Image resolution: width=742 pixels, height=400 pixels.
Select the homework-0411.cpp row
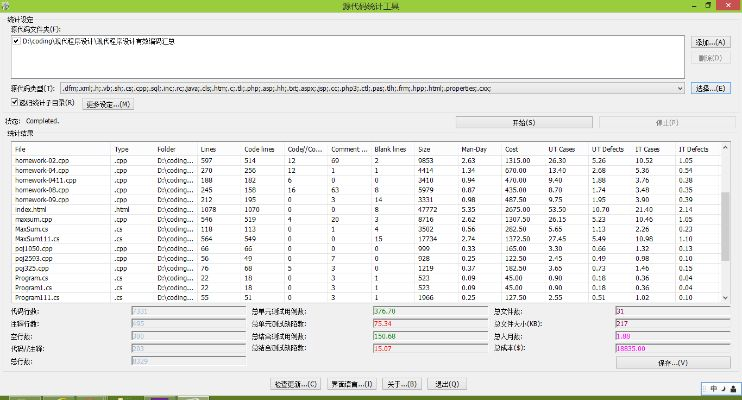[x=366, y=180]
